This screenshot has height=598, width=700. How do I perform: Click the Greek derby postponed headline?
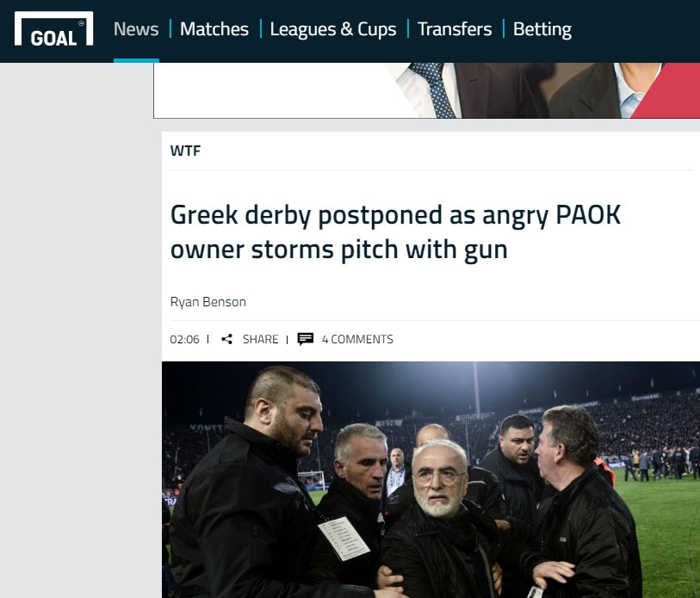[x=395, y=232]
